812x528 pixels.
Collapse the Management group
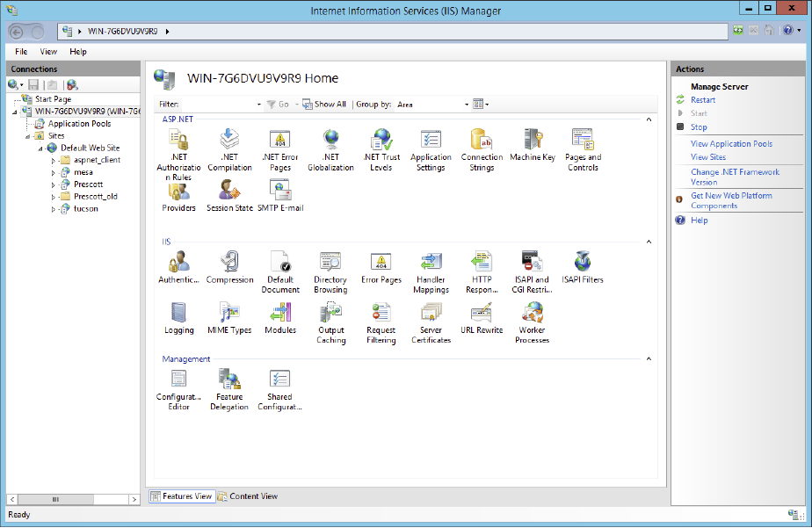(649, 358)
